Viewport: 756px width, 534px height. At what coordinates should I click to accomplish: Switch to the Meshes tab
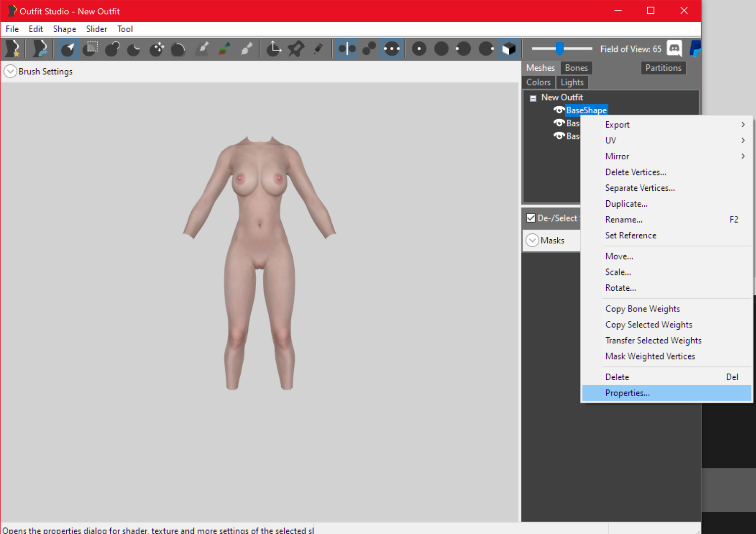coord(540,68)
